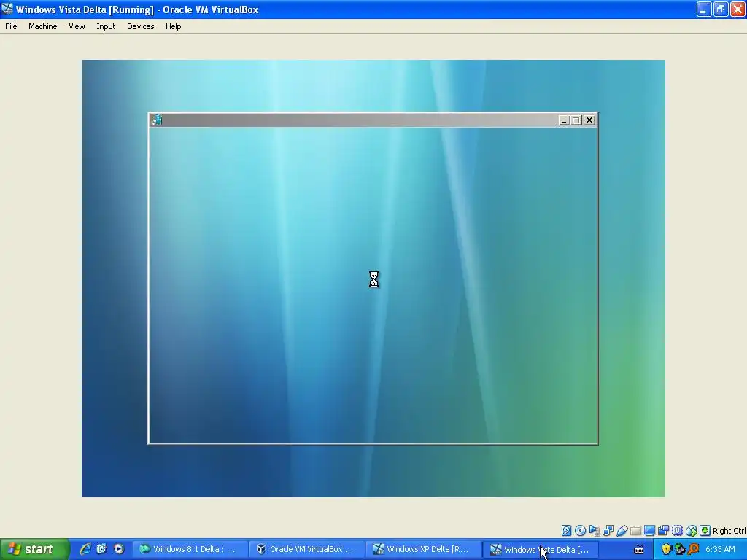Click the green arrow keyboard capture icon
This screenshot has height=560, width=747.
[x=705, y=531]
